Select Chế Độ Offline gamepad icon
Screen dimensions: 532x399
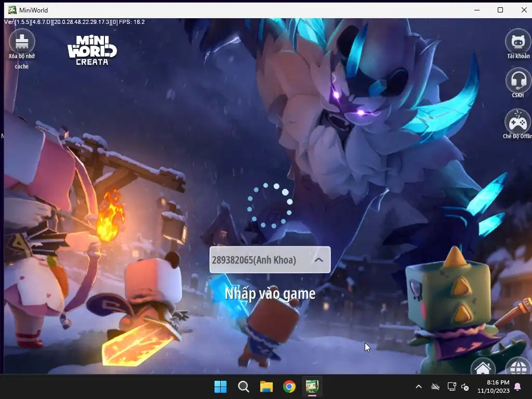(518, 121)
